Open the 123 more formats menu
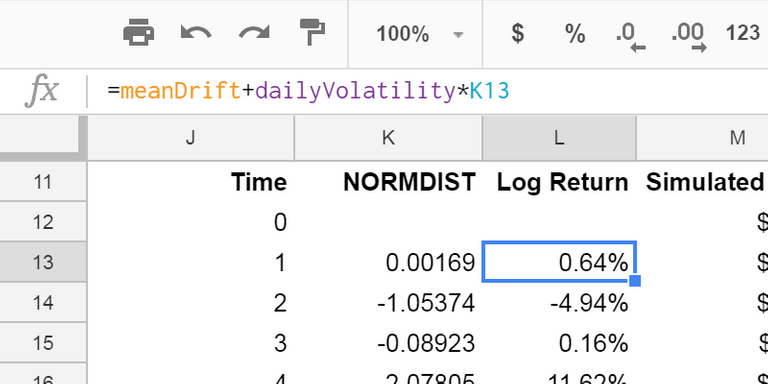The width and height of the screenshot is (768, 384). click(x=743, y=33)
